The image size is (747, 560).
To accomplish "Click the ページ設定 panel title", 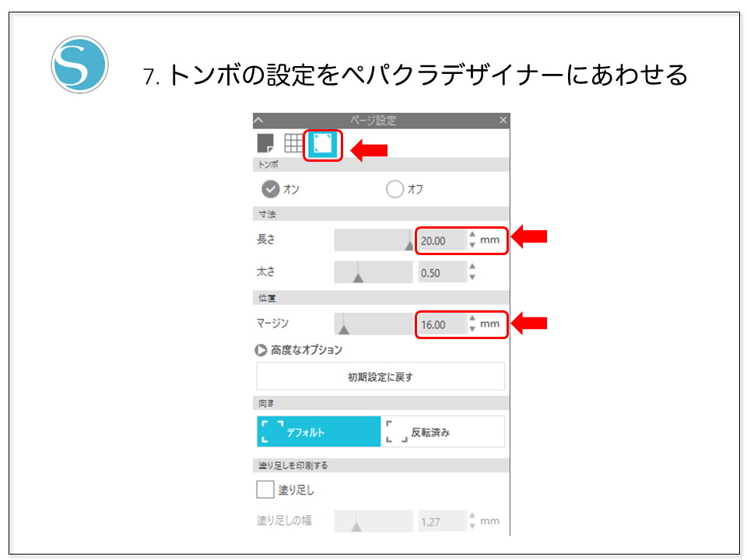I will click(373, 121).
